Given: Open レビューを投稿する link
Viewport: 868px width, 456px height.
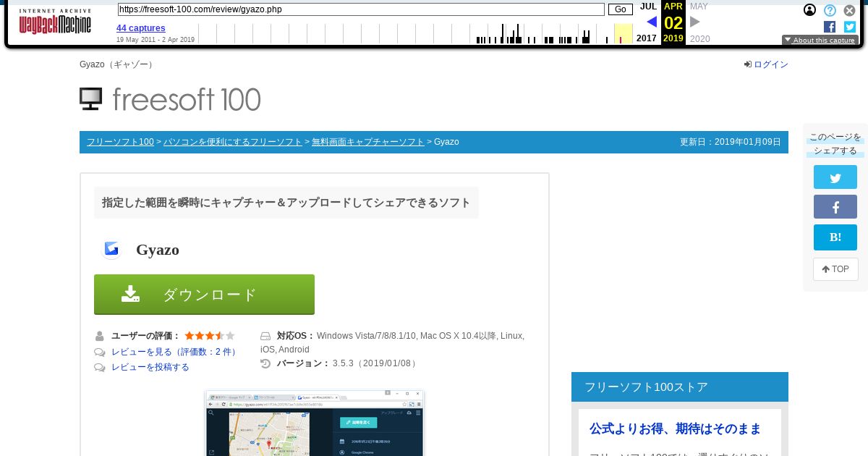Looking at the screenshot, I should click(x=150, y=367).
